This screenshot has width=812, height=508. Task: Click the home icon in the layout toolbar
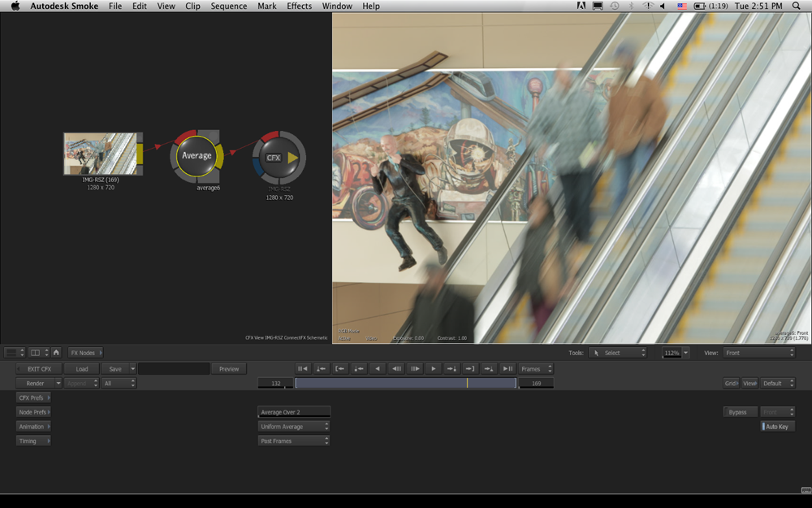56,353
